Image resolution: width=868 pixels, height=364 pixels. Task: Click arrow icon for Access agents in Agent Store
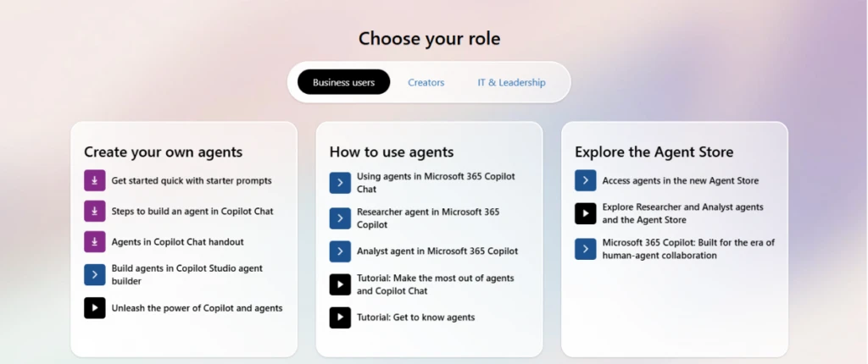pos(586,180)
